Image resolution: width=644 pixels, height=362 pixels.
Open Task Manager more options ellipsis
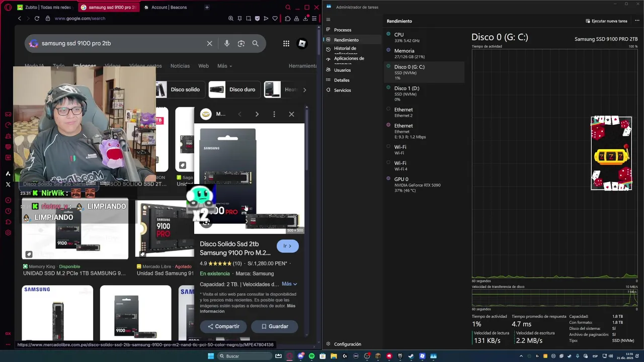(x=637, y=21)
